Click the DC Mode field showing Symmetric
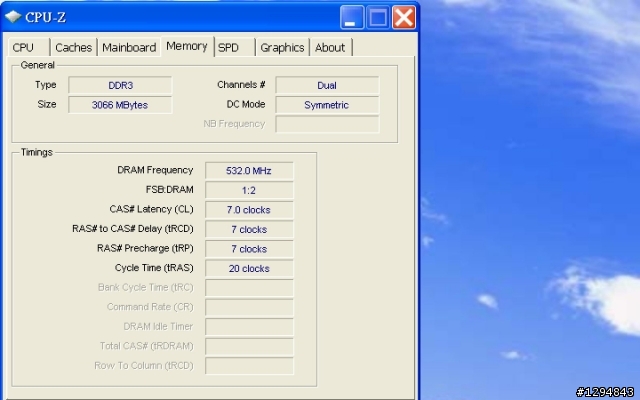Image resolution: width=640 pixels, height=400 pixels. (x=327, y=105)
